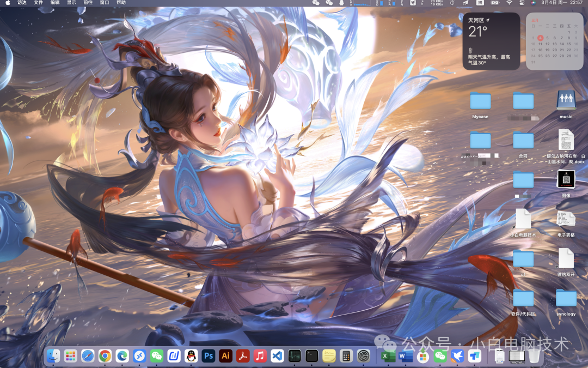The height and width of the screenshot is (368, 588).
Task: Open the 访达 menu
Action: [x=22, y=3]
